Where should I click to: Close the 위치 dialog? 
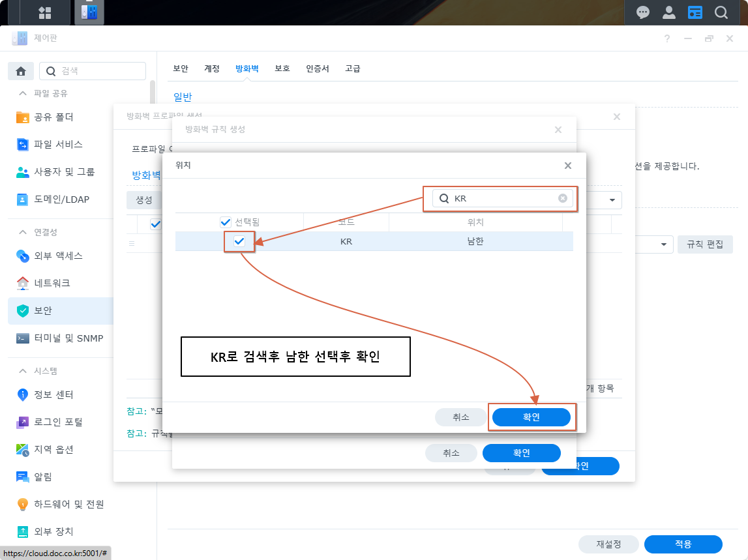pos(567,166)
